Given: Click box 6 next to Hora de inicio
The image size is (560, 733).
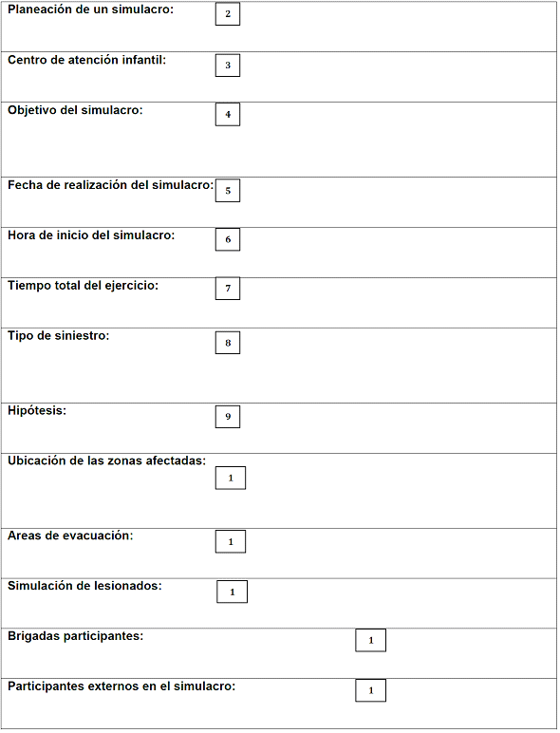Looking at the screenshot, I should (x=228, y=239).
